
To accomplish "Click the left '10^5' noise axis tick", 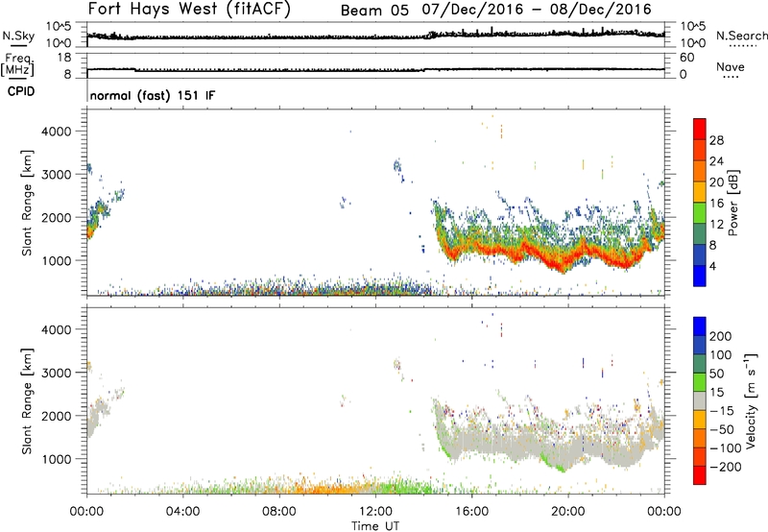I will coord(59,27).
